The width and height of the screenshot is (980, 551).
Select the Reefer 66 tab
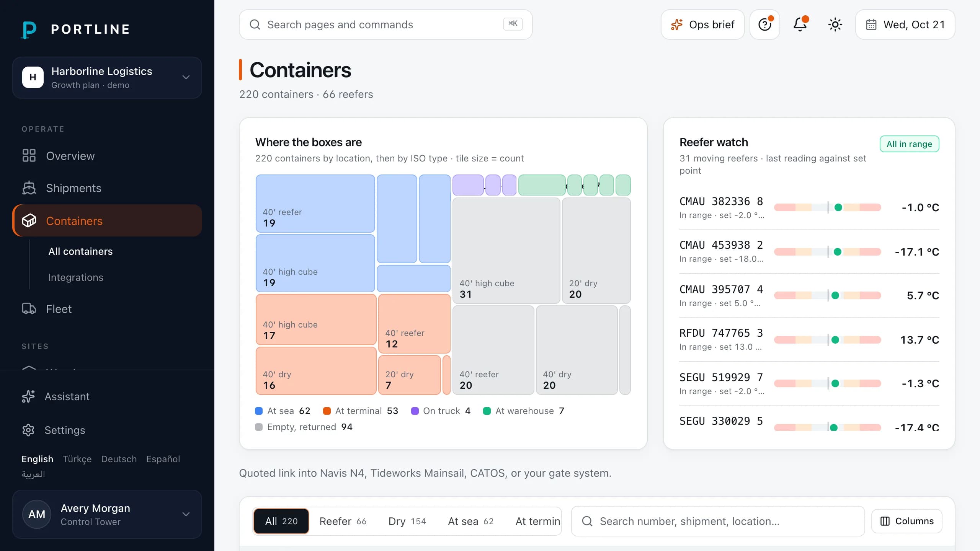point(343,521)
